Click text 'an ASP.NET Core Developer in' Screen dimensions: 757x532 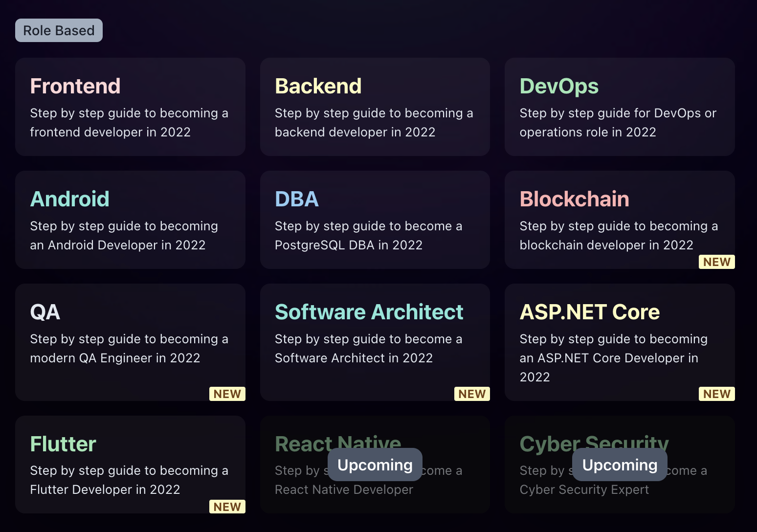(609, 358)
